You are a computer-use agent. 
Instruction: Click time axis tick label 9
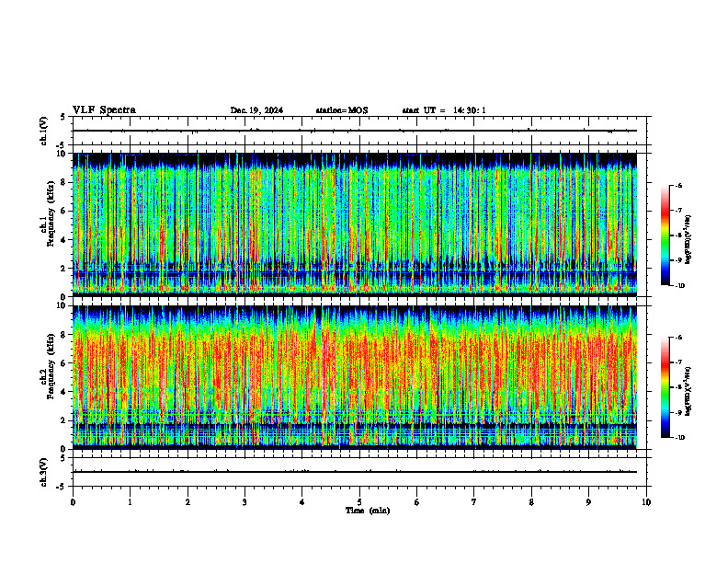coord(588,502)
